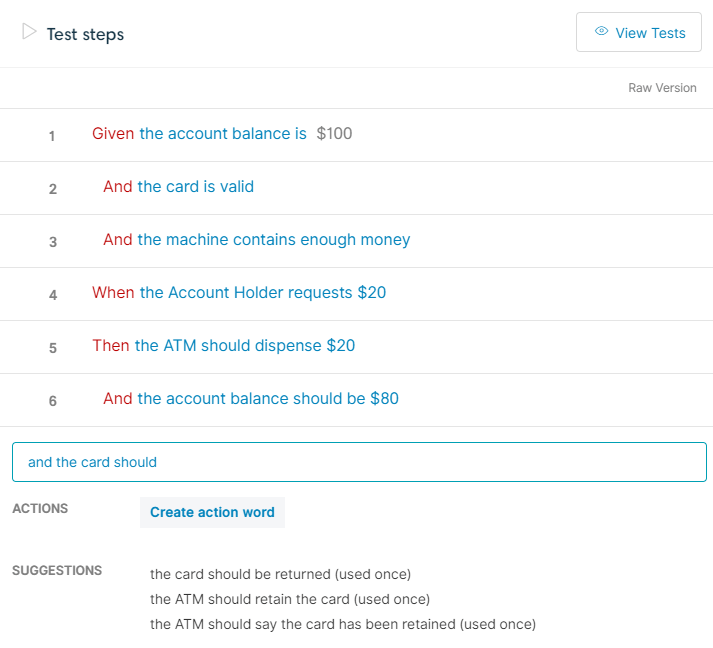This screenshot has height=648, width=713.
Task: Click row number 4
Action: [52, 295]
